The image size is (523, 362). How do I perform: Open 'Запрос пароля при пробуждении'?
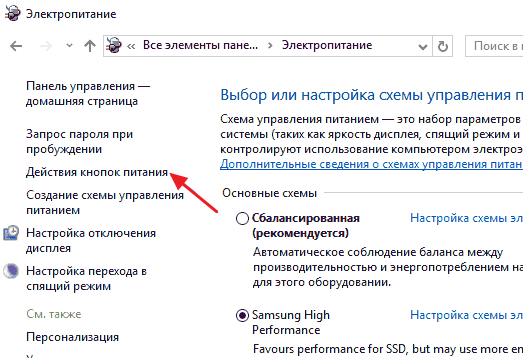point(80,141)
